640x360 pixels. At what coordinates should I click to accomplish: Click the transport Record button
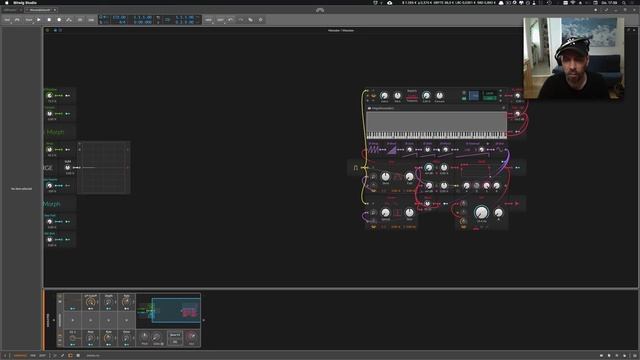(59, 20)
